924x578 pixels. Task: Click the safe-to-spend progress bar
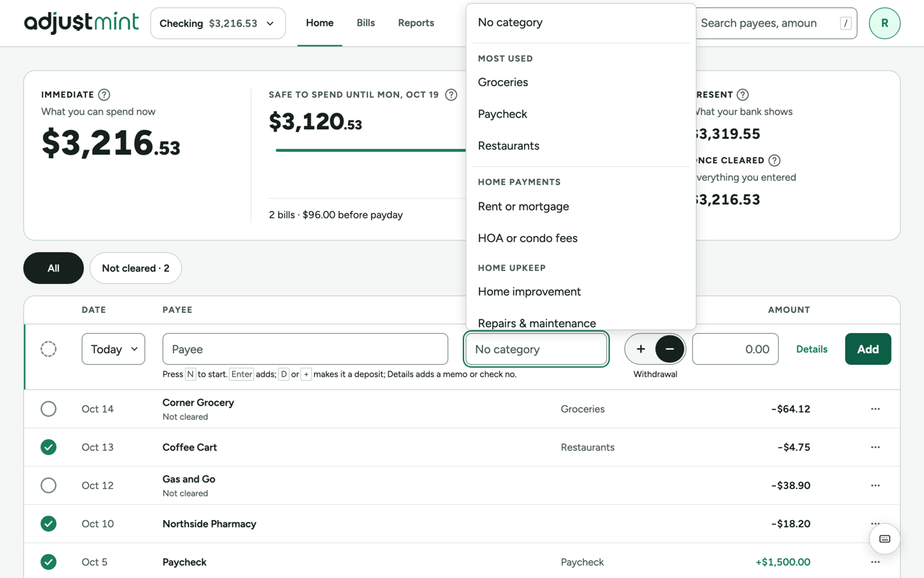point(370,150)
